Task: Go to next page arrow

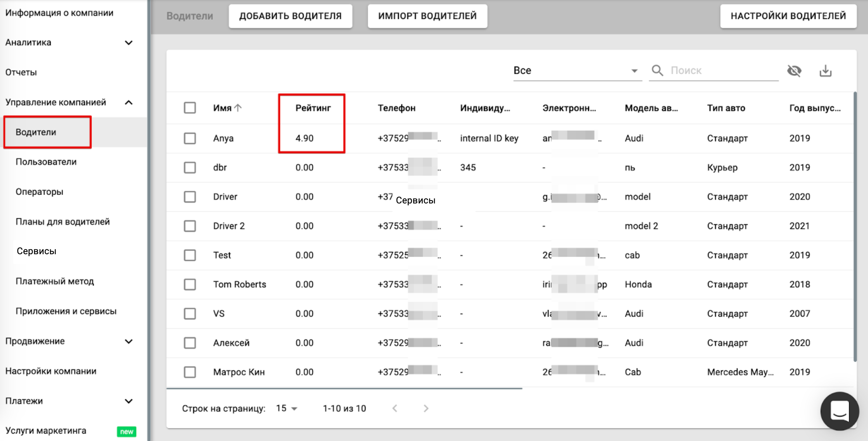Action: (x=426, y=408)
